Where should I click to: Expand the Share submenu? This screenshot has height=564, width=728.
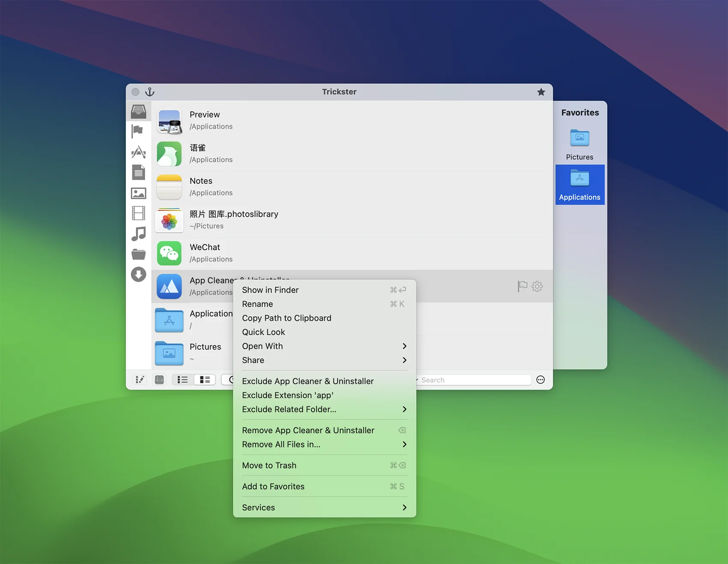[x=324, y=360]
